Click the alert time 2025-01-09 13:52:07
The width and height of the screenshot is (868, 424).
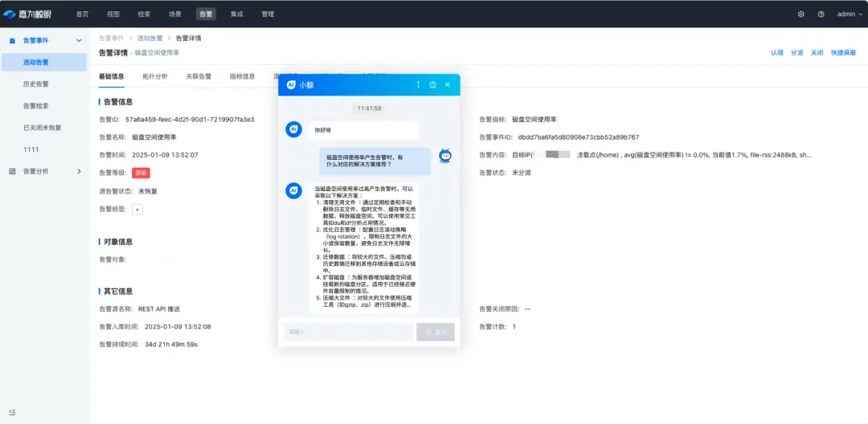[165, 155]
